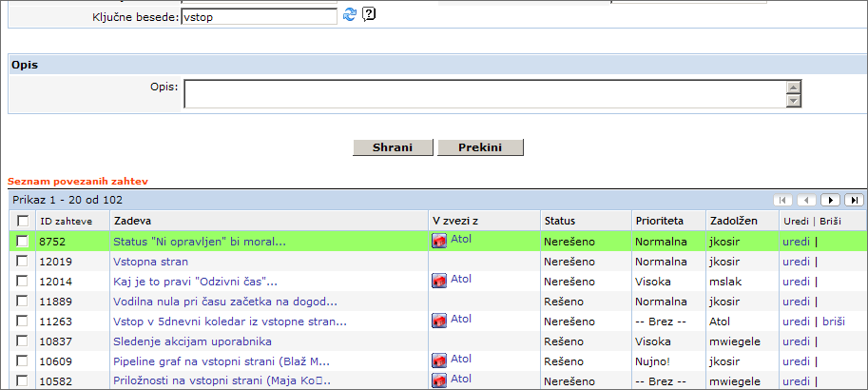Sort by the Prioriteta column header

pos(659,221)
